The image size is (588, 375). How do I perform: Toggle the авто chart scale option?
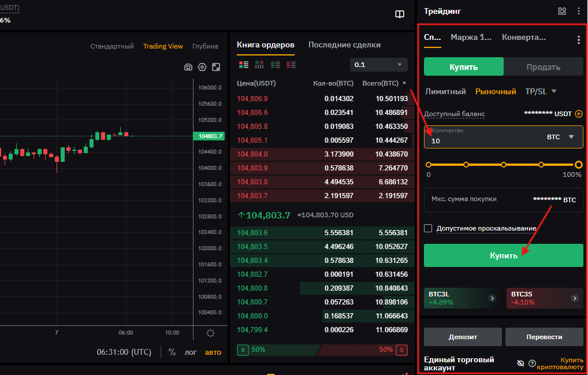(213, 352)
